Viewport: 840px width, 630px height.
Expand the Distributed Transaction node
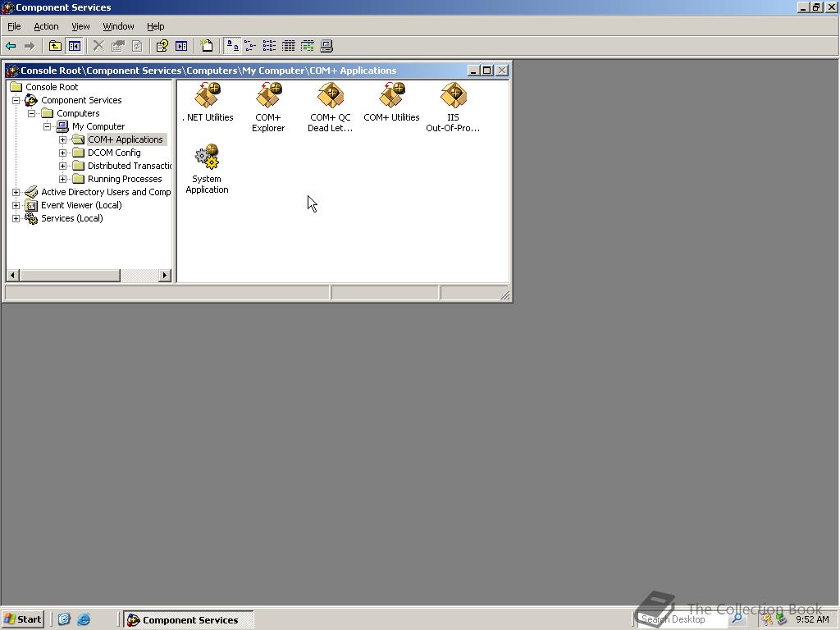tap(62, 166)
